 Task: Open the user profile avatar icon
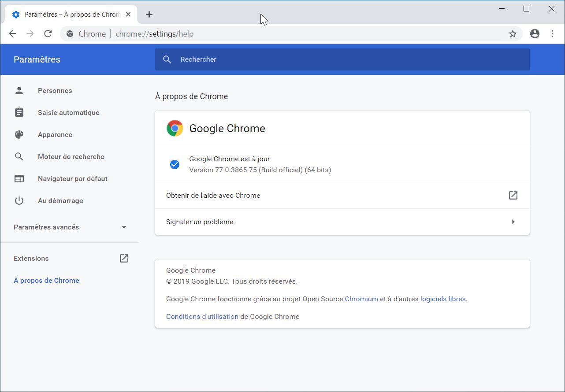[x=535, y=33]
